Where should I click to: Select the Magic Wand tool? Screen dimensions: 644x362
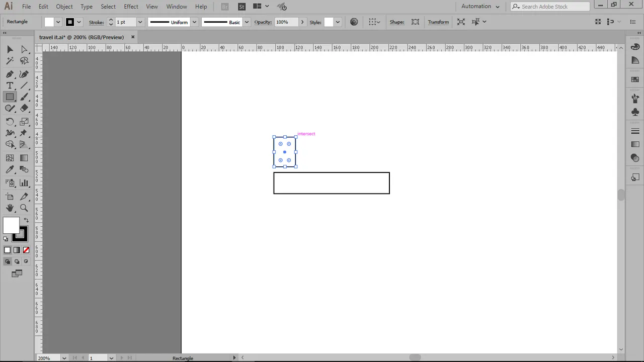click(x=10, y=61)
